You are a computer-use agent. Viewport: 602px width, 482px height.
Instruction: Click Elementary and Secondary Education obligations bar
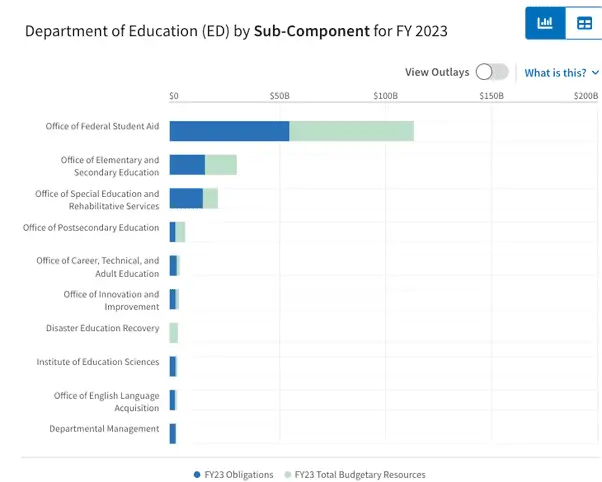click(x=187, y=165)
